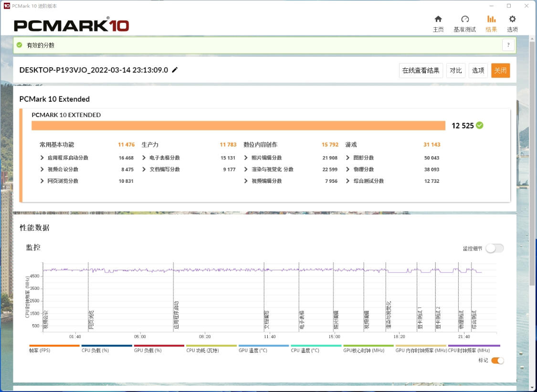Click the 文档编写 marker in chart
Viewport: 537px width, 392px height.
(x=267, y=320)
